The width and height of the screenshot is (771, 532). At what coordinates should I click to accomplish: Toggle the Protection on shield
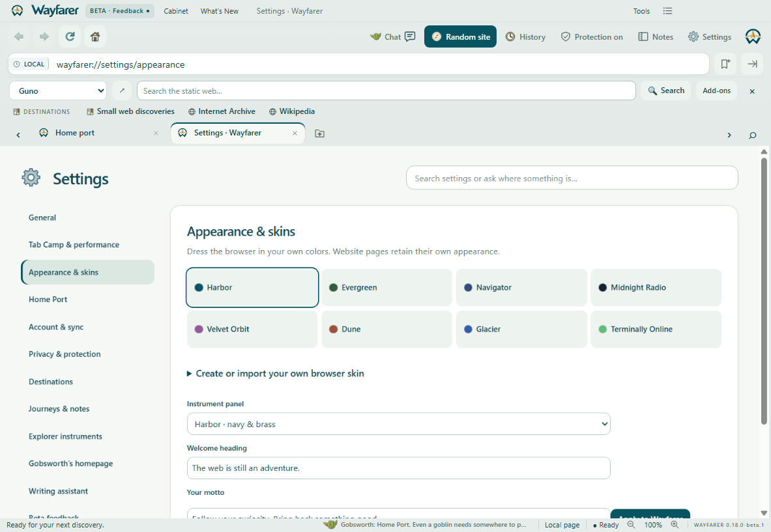point(592,37)
